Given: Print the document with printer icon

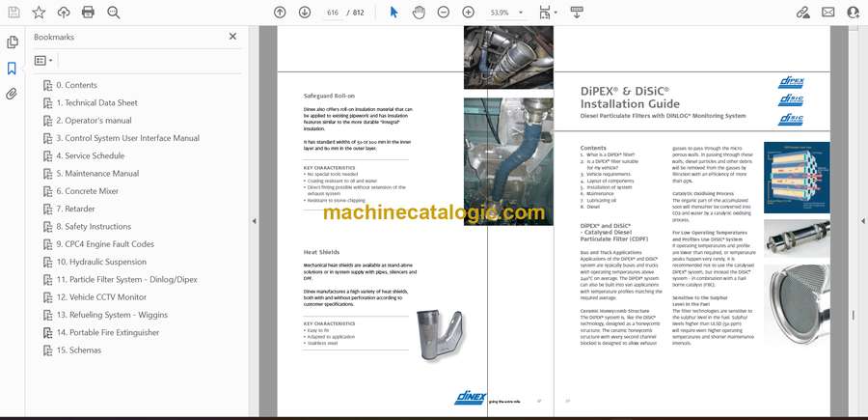Looking at the screenshot, I should [x=88, y=13].
